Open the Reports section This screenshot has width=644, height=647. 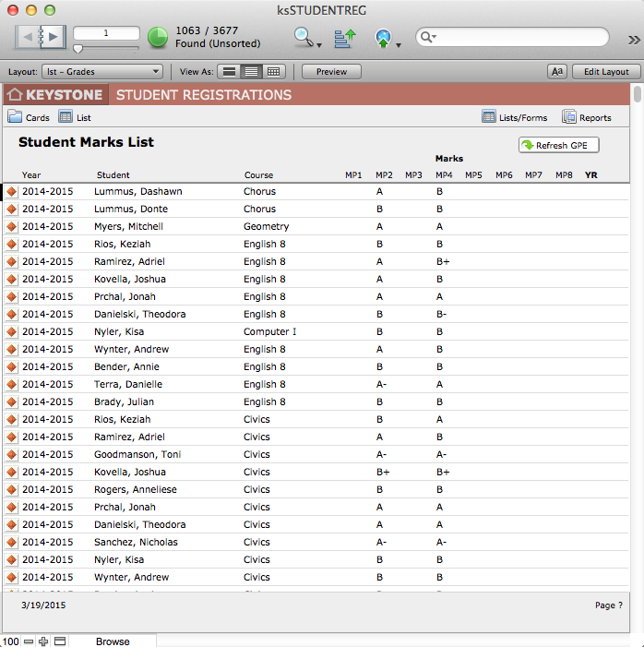[587, 117]
